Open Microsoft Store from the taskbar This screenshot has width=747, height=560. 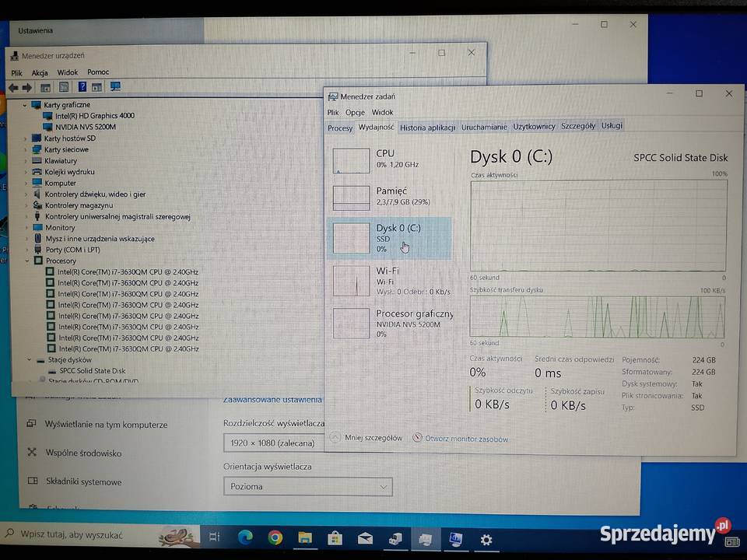coord(335,538)
